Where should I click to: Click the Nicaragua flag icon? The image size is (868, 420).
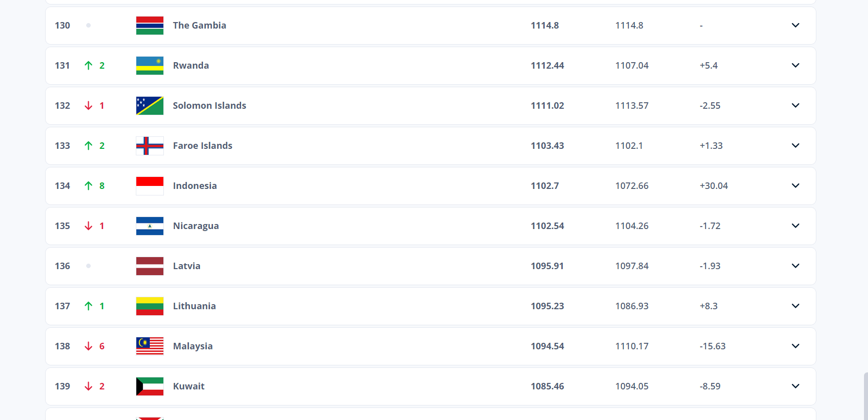[x=149, y=226]
